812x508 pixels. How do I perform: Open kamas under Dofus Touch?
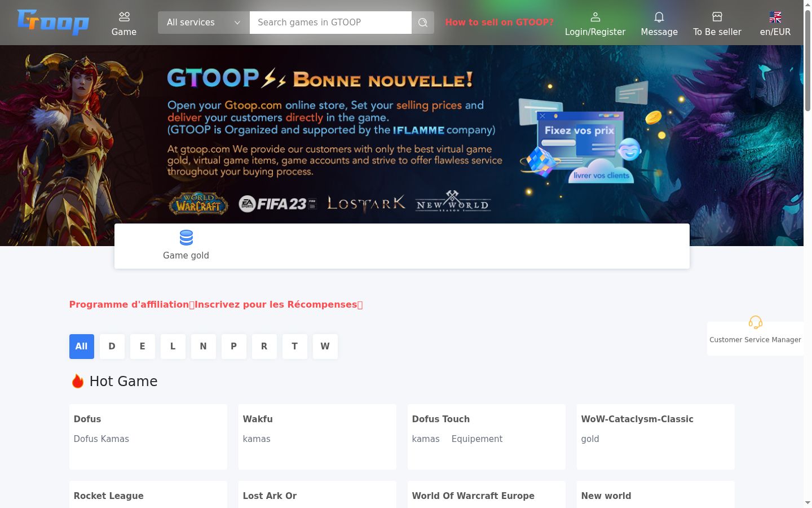coord(426,439)
